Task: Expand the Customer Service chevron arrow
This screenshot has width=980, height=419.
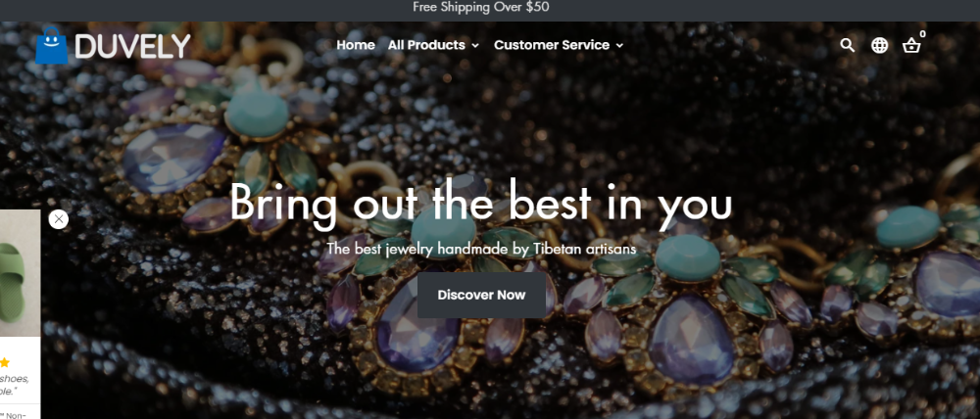Action: point(619,46)
